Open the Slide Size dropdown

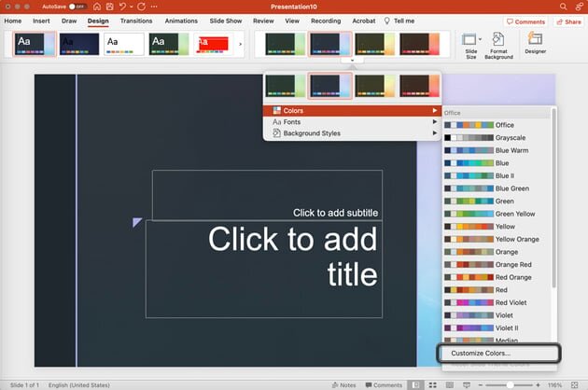471,44
